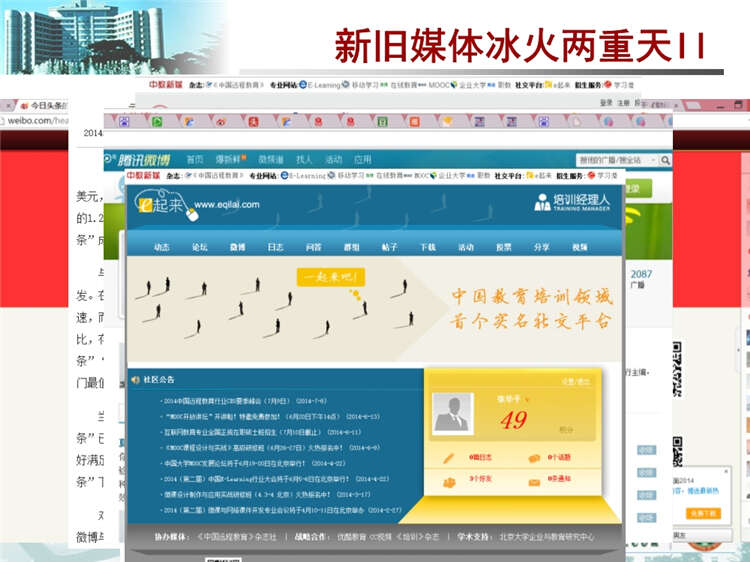Click the pencil icon beside 0篇日志

point(449,458)
